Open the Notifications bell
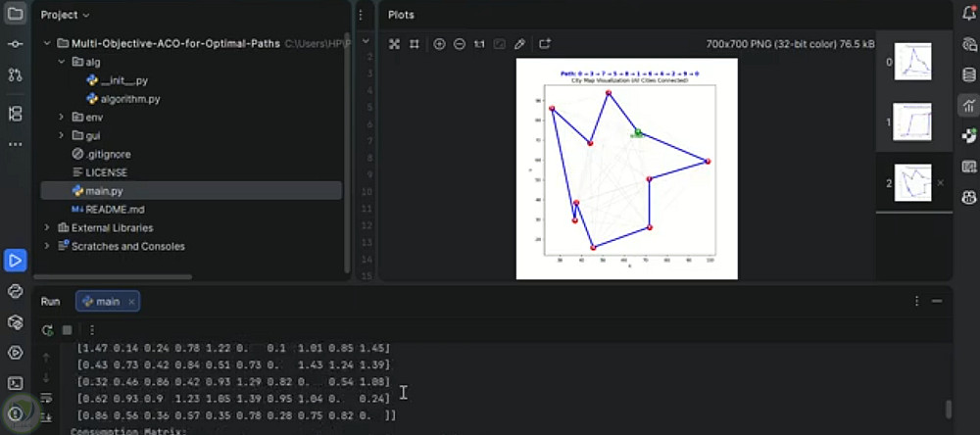 coord(969,14)
